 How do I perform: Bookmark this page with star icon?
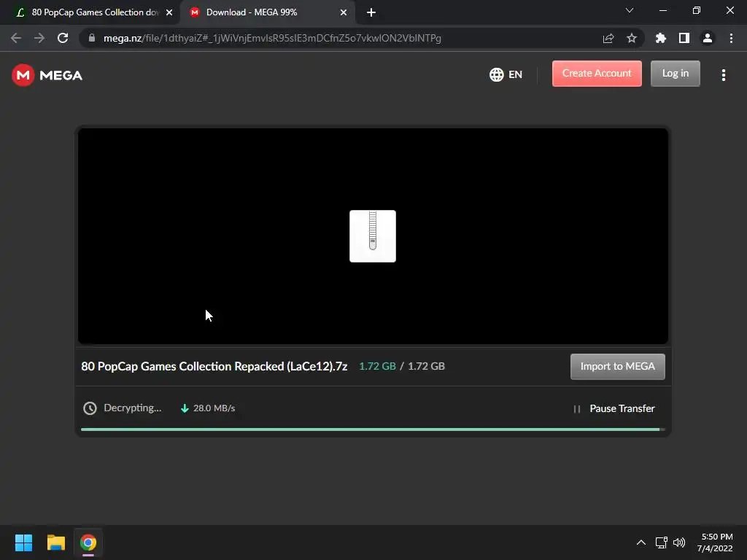click(x=632, y=38)
